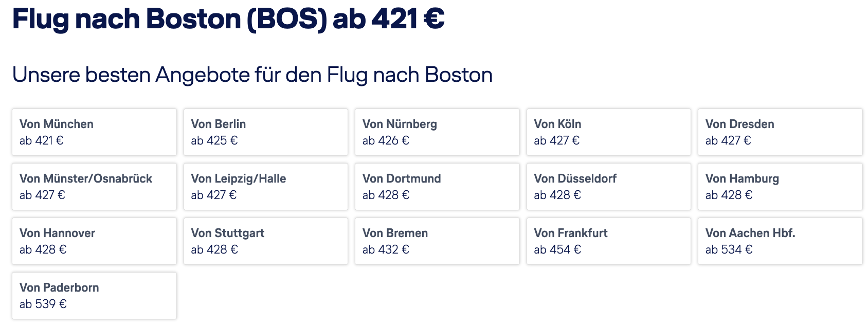Open the Berlin offer for 425 €
868x324 pixels.
click(x=266, y=132)
